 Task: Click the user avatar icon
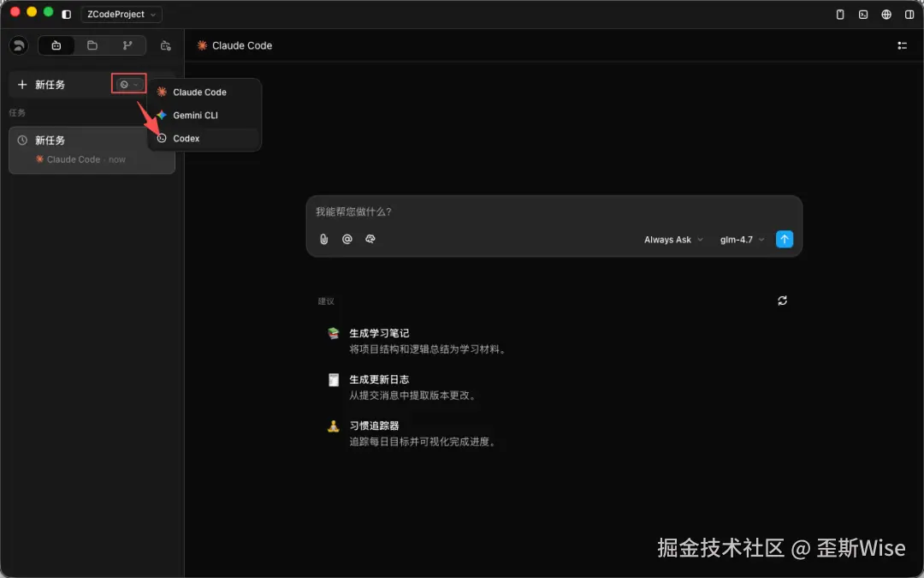tap(19, 45)
